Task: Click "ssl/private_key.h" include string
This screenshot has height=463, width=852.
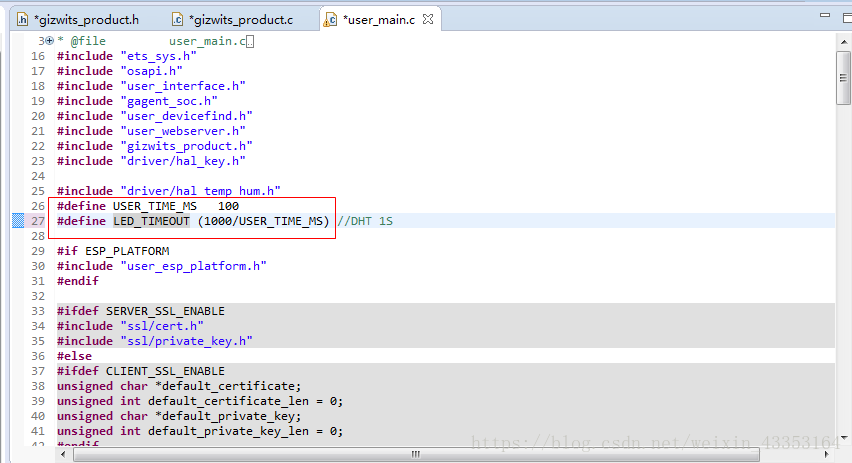Action: click(x=186, y=341)
